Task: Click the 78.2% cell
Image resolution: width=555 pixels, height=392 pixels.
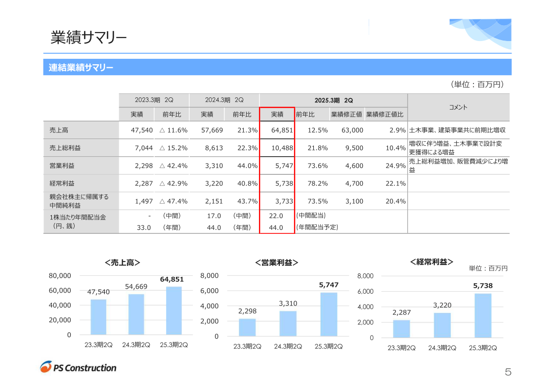Action: point(317,183)
